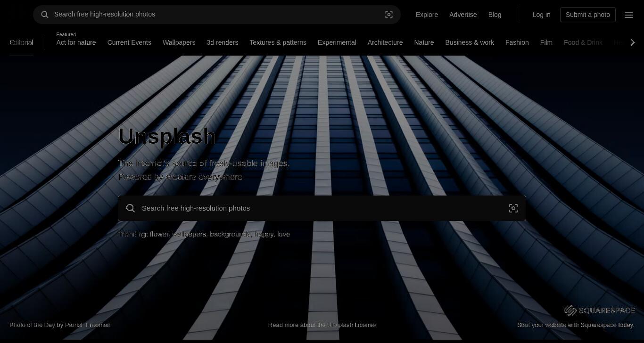This screenshot has height=343, width=644.
Task: Open the Act for nature topic
Action: [76, 42]
